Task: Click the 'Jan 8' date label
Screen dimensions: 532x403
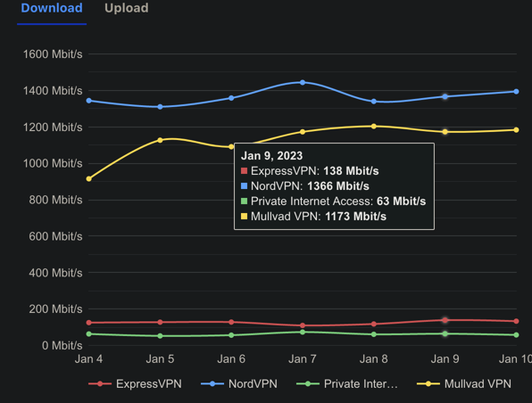Action: pyautogui.click(x=373, y=359)
